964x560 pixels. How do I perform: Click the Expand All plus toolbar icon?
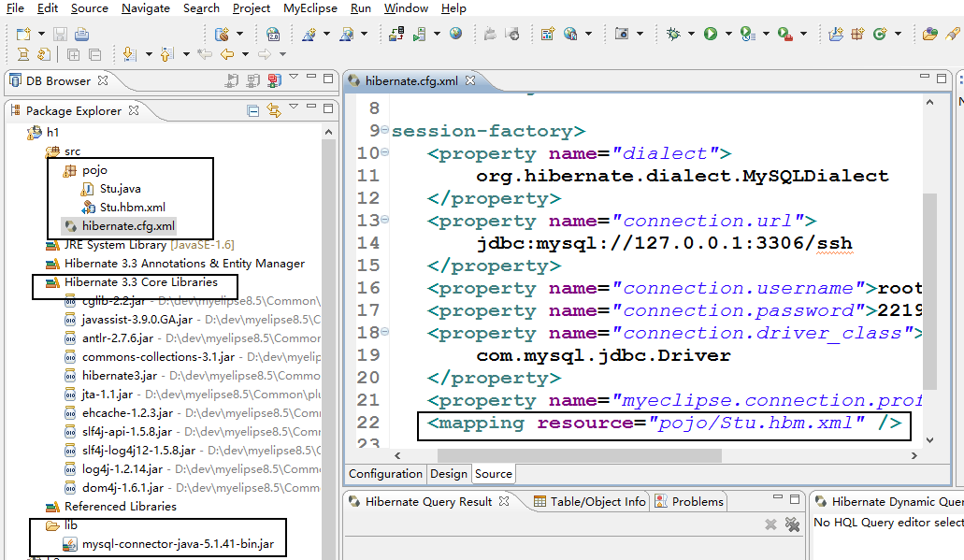pyautogui.click(x=73, y=55)
